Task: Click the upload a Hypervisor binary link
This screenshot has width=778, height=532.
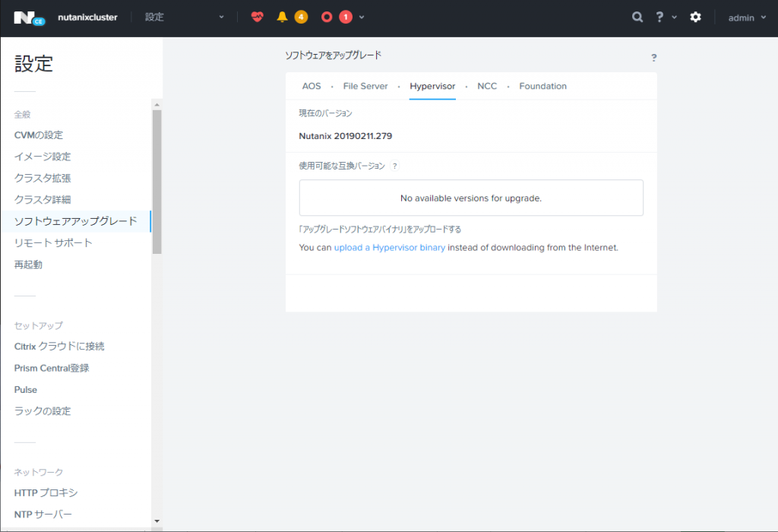Action: [x=390, y=247]
